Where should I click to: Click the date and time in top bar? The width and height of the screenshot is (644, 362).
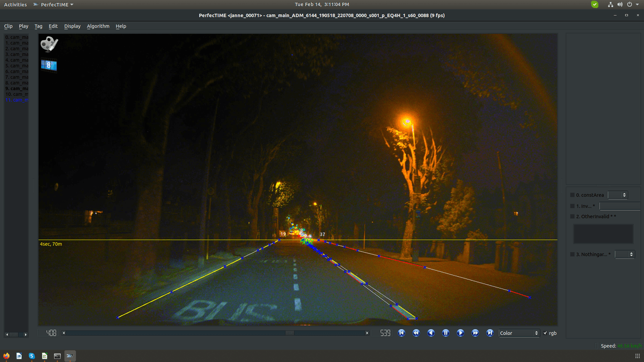[322, 4]
